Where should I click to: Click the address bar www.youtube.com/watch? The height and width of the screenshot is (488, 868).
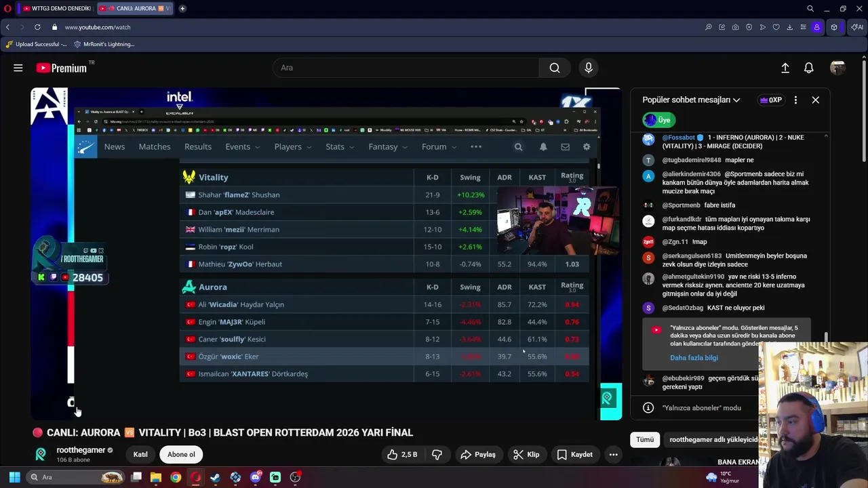coord(98,27)
